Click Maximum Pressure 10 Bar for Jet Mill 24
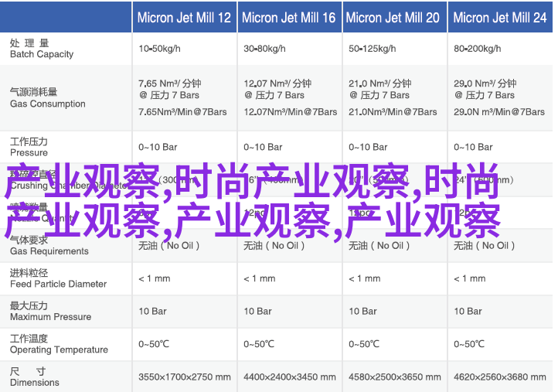The width and height of the screenshot is (558, 392). point(468,311)
